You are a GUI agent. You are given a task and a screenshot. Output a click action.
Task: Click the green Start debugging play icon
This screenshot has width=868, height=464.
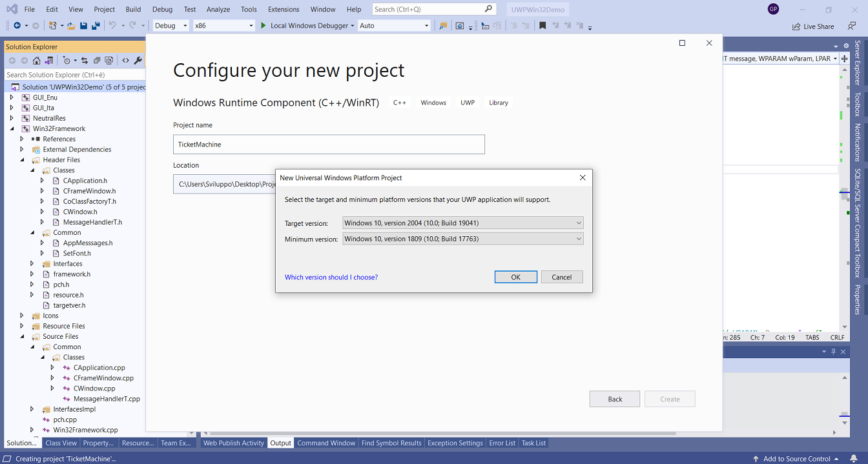[263, 26]
